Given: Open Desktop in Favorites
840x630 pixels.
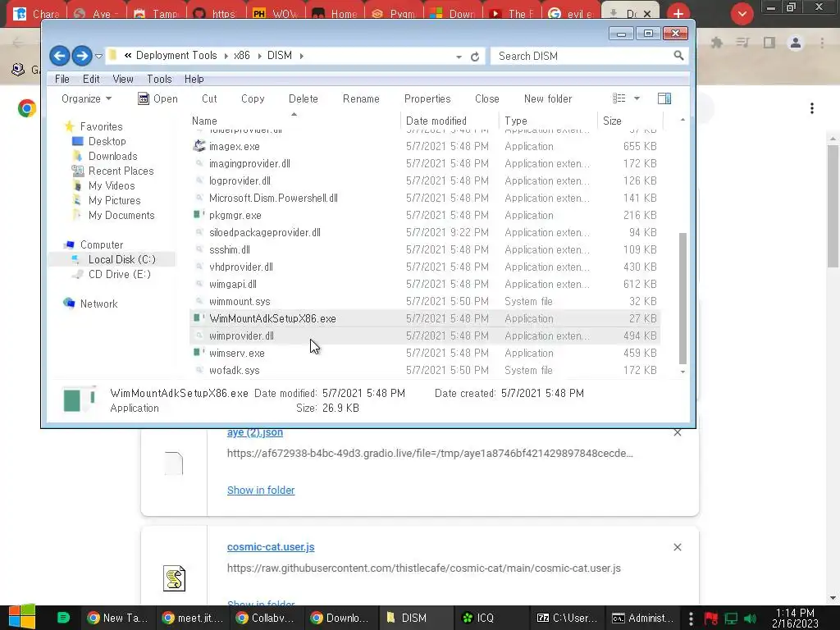Looking at the screenshot, I should [107, 141].
